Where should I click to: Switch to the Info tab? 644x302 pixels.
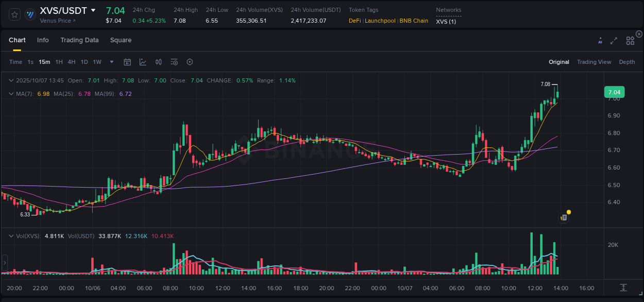click(43, 40)
